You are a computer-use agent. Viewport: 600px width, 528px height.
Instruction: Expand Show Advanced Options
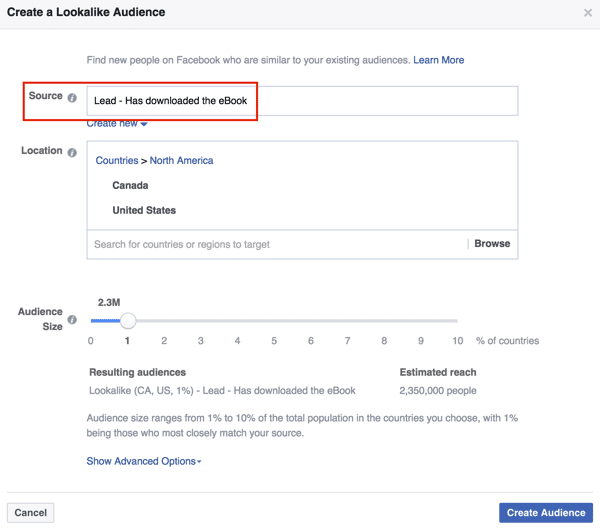click(x=144, y=461)
